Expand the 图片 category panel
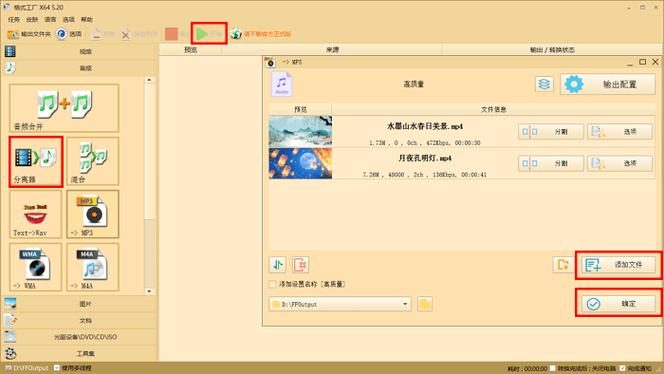664x374 pixels. coord(80,304)
